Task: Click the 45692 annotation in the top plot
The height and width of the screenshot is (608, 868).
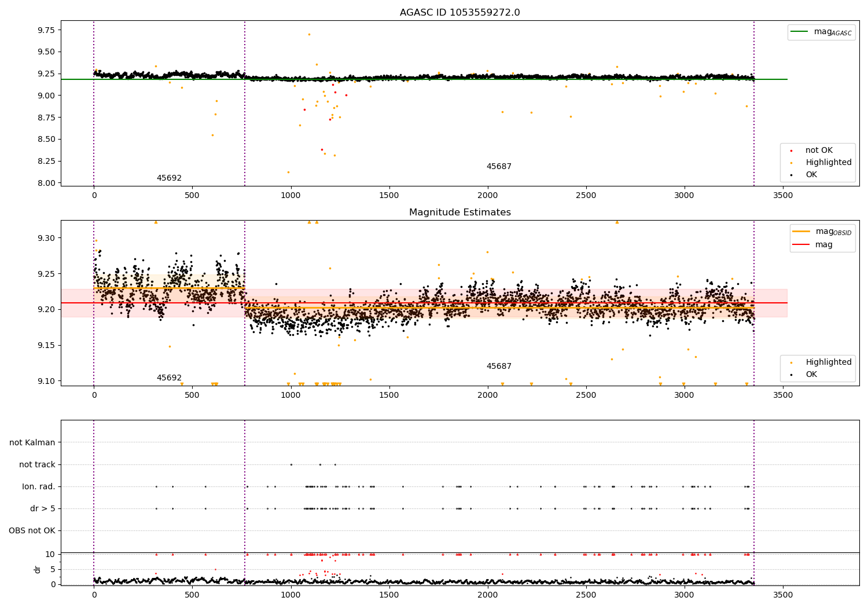Action: (x=169, y=178)
